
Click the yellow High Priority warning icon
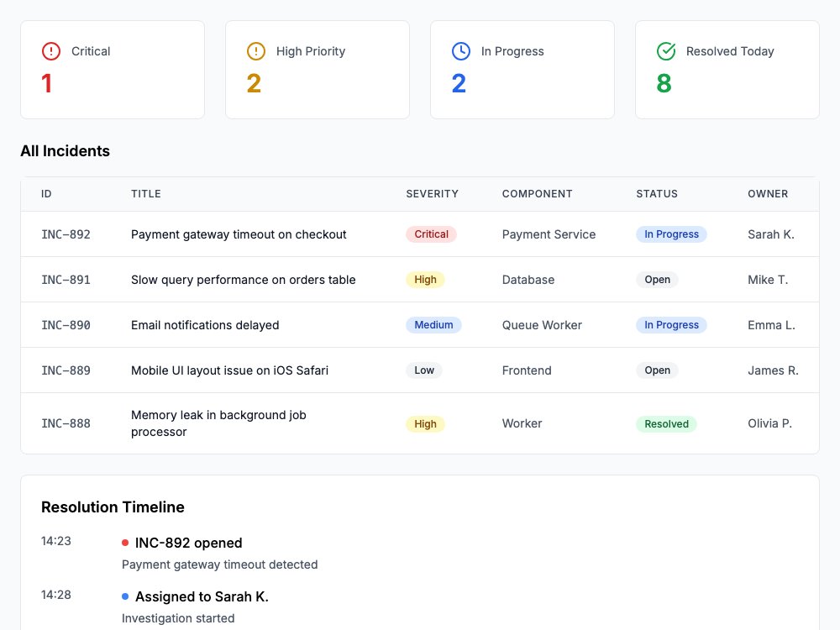point(256,51)
